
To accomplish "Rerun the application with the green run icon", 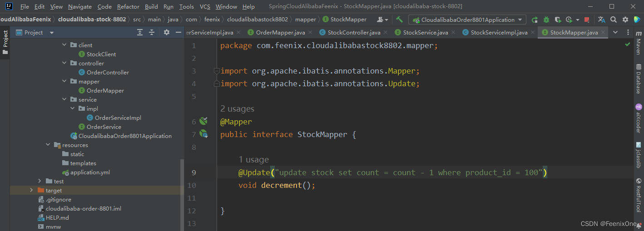I will (x=535, y=20).
